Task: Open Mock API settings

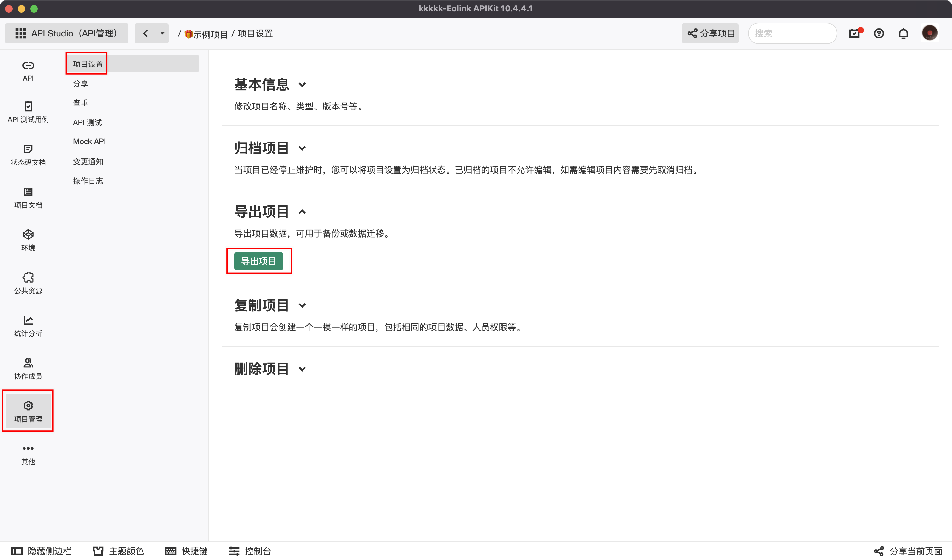Action: point(89,141)
